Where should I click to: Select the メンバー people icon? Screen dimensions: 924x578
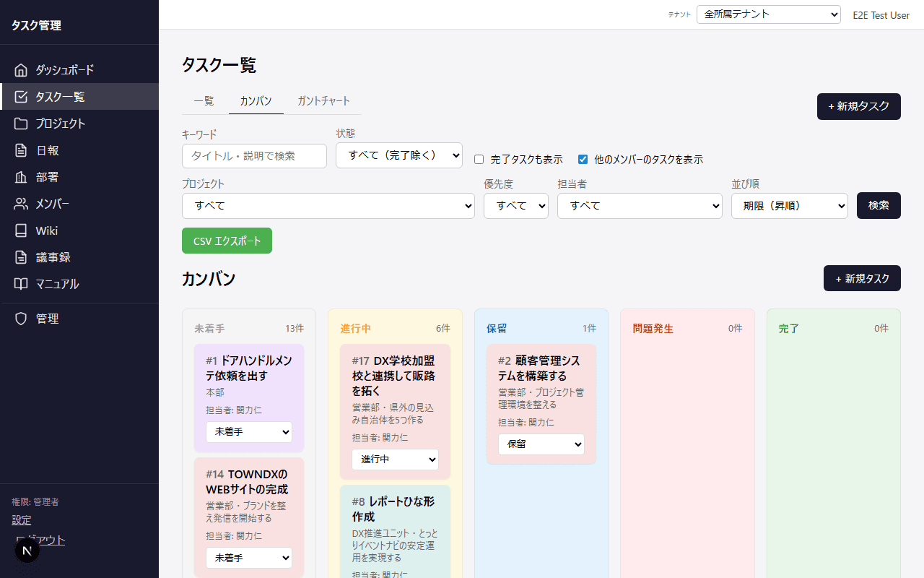pos(21,203)
